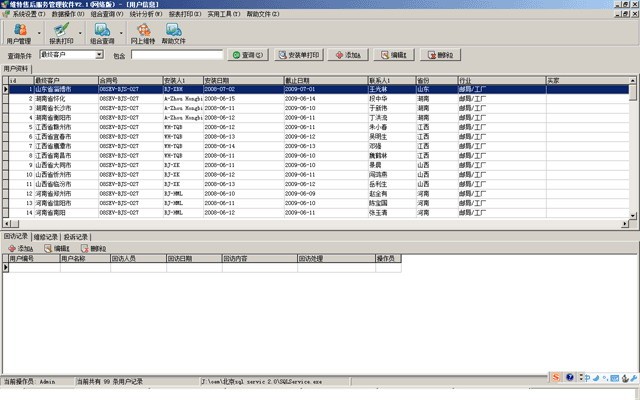Image resolution: width=640 pixels, height=400 pixels.
Task: Switch to the 维修记录 tab
Action: pos(45,237)
